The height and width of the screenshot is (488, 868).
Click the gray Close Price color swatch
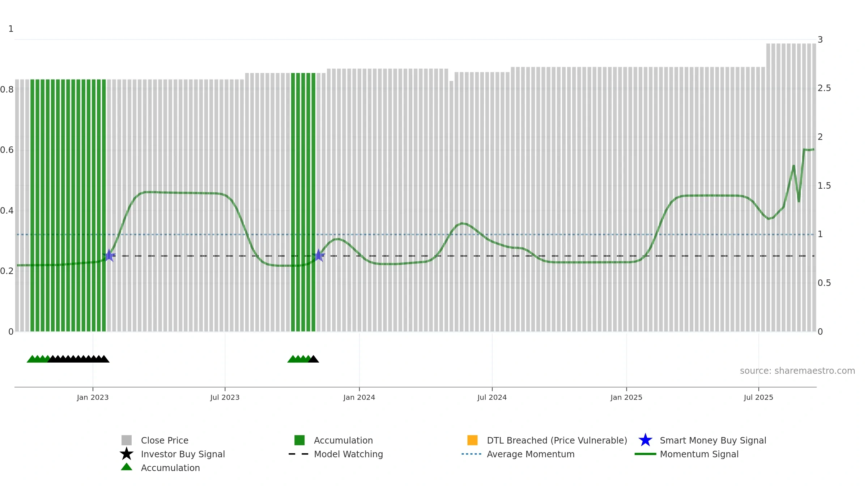(x=127, y=440)
